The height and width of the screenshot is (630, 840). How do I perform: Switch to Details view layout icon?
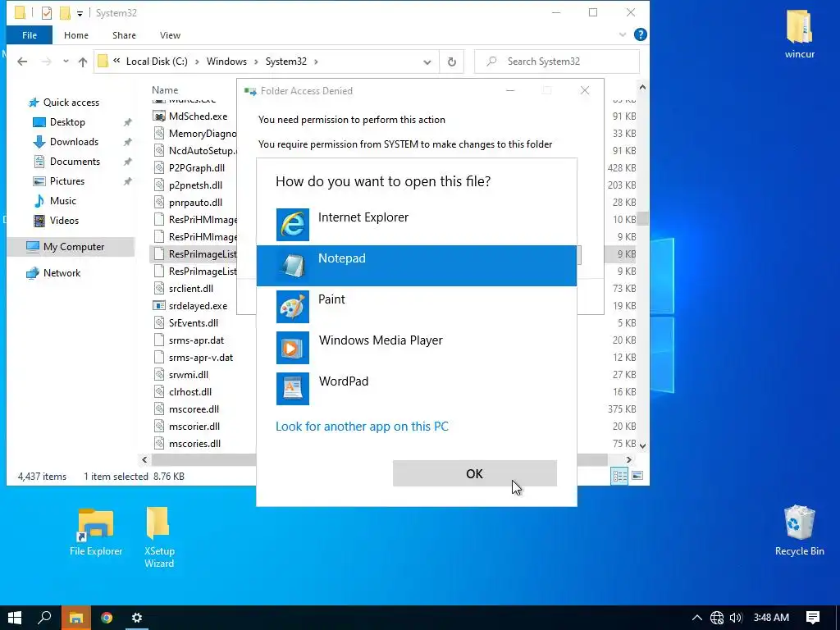click(x=620, y=477)
